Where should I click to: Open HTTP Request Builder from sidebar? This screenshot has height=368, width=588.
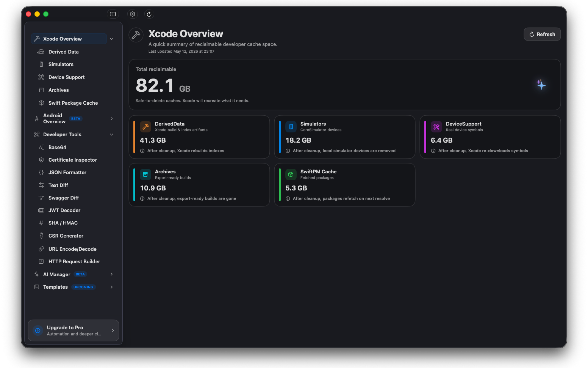pyautogui.click(x=74, y=261)
